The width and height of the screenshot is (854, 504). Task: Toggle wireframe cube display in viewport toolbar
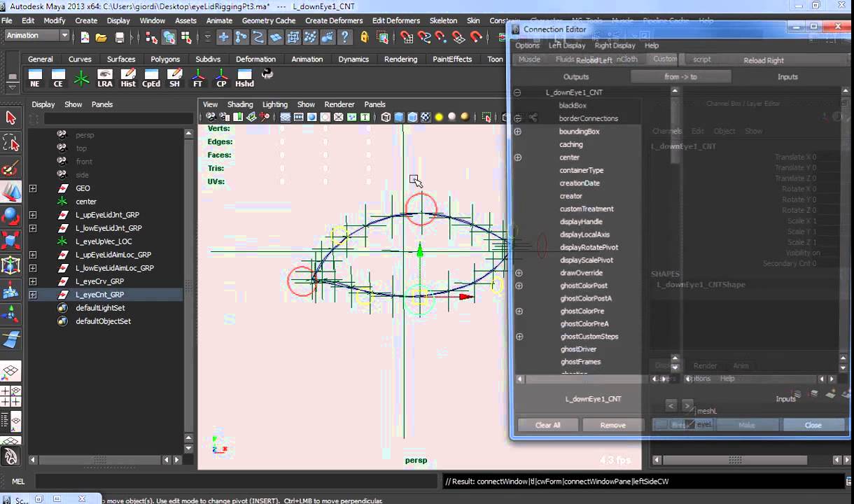(386, 117)
